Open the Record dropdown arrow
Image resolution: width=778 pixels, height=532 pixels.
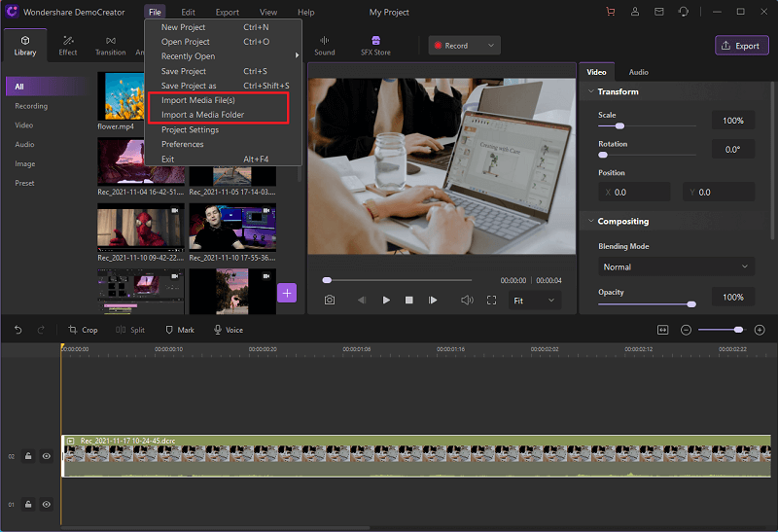point(491,46)
